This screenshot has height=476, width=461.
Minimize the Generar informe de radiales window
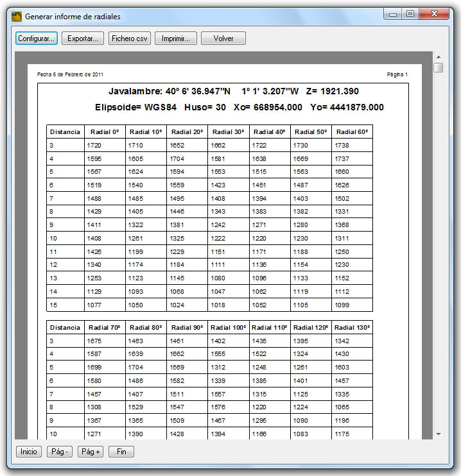point(393,14)
